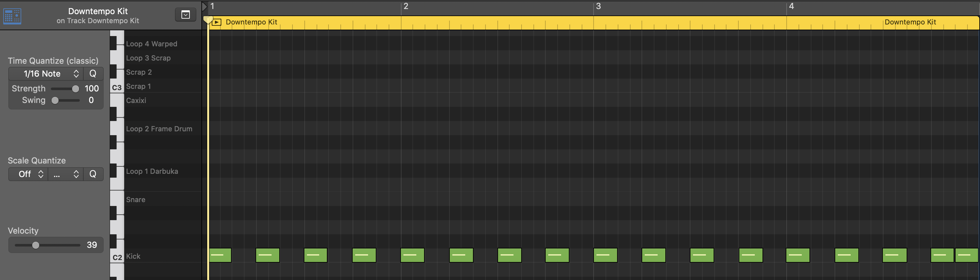Click bar 3 on the ruler

[x=598, y=6]
